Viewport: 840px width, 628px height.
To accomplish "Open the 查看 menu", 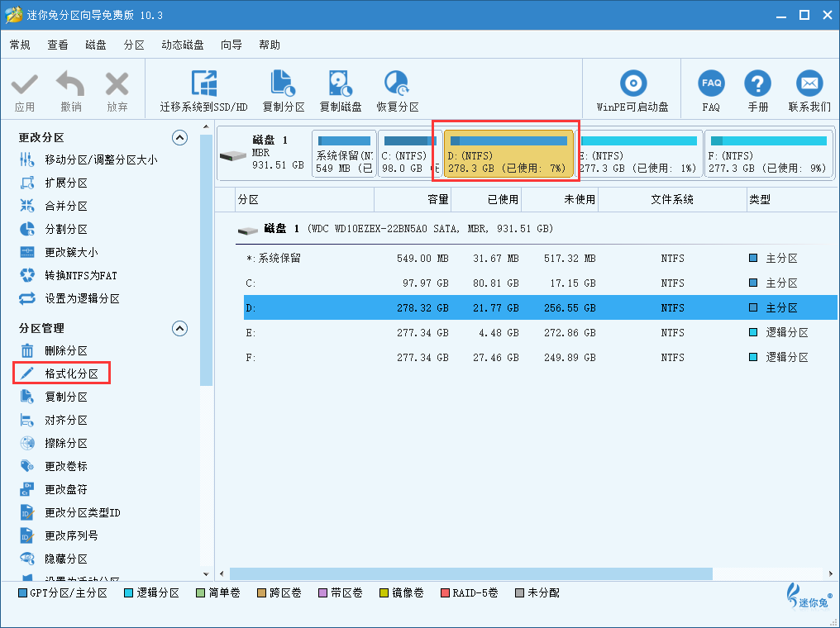I will (58, 45).
